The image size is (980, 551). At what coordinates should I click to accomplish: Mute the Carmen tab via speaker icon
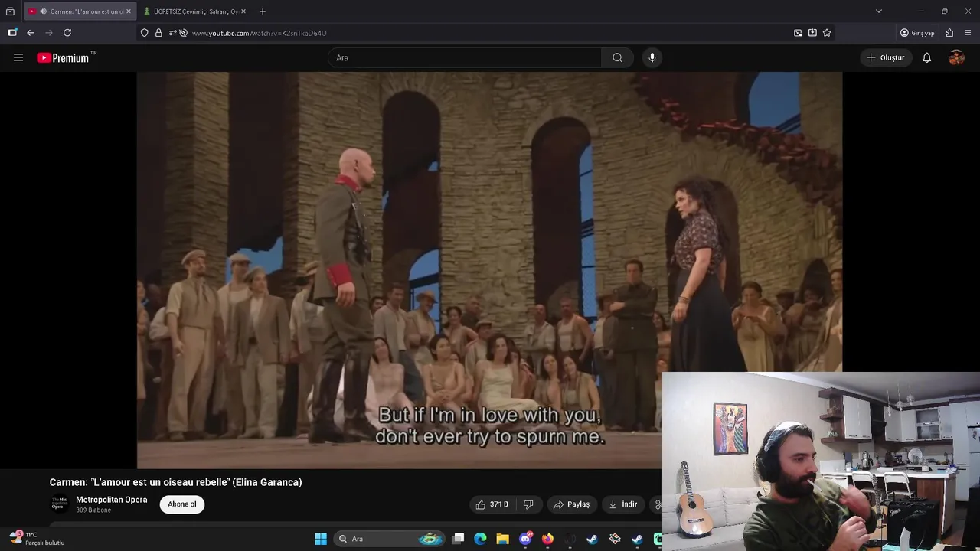(x=43, y=11)
